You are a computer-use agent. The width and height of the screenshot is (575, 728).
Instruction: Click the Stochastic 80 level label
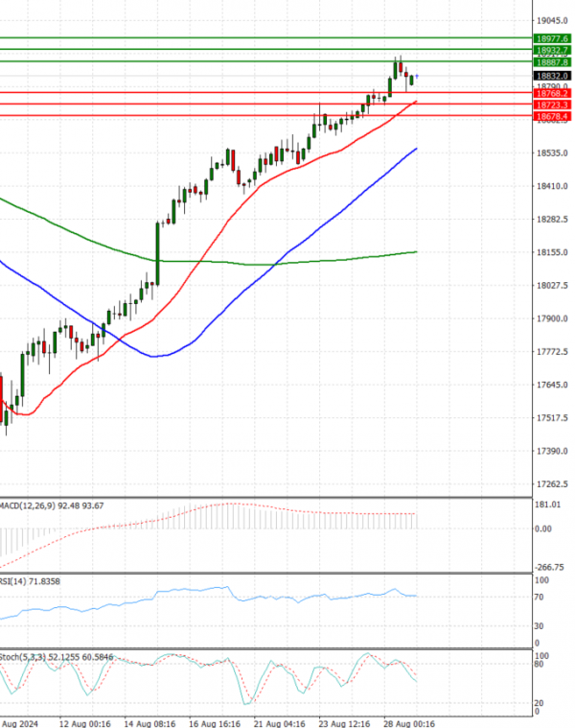click(x=539, y=664)
